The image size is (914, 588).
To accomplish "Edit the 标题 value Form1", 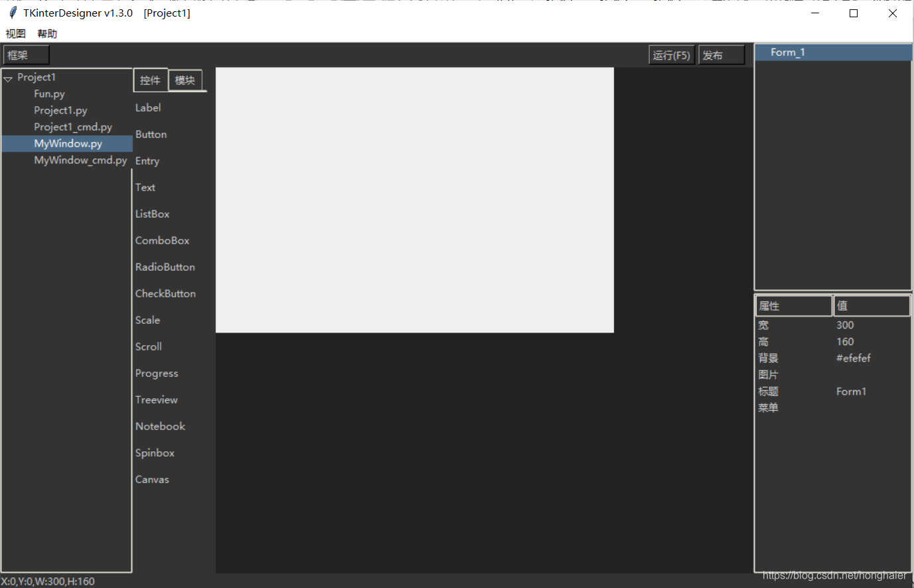I will (x=852, y=392).
